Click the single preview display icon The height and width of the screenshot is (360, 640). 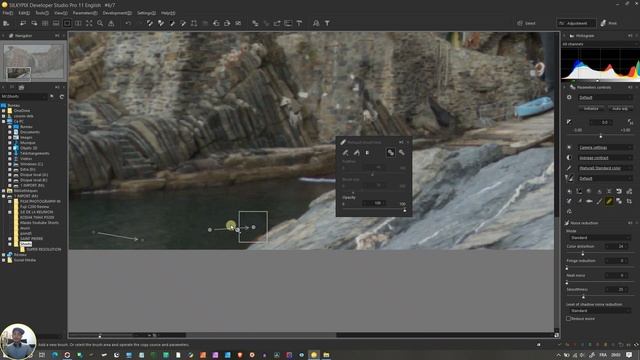tap(67, 23)
